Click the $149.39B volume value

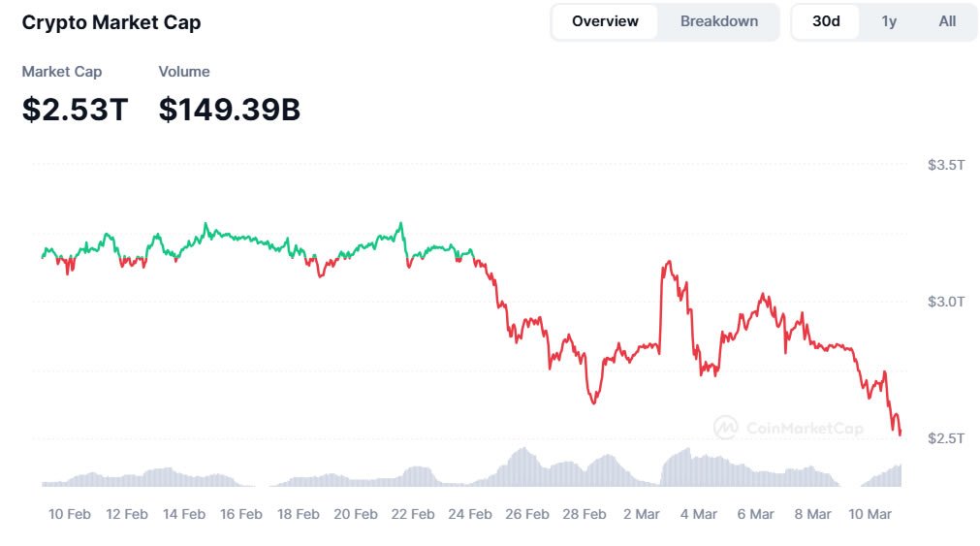tap(230, 110)
